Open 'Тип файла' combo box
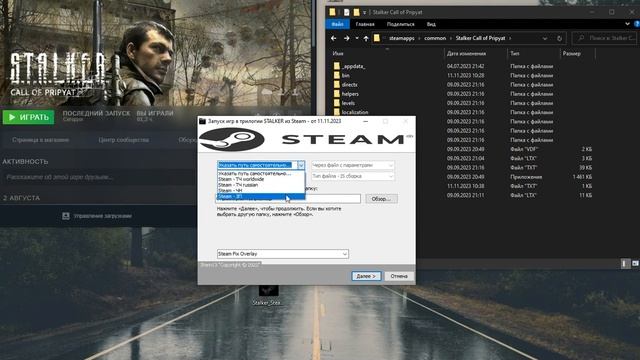 click(x=353, y=176)
